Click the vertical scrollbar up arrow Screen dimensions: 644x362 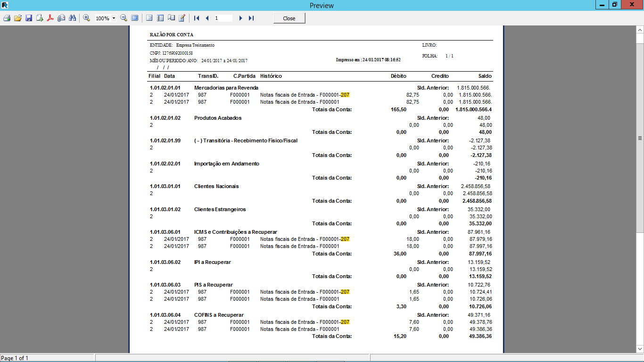[x=640, y=30]
